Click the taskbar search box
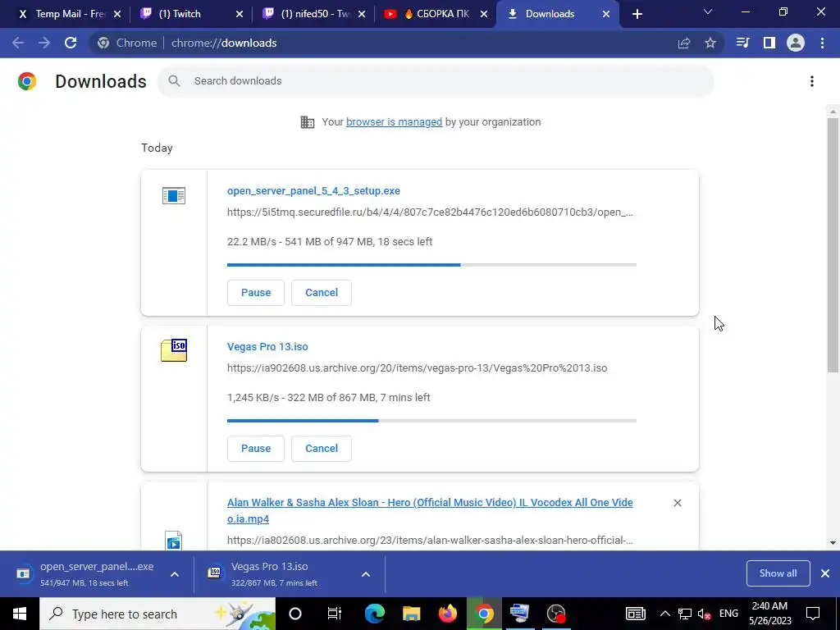 click(157, 614)
